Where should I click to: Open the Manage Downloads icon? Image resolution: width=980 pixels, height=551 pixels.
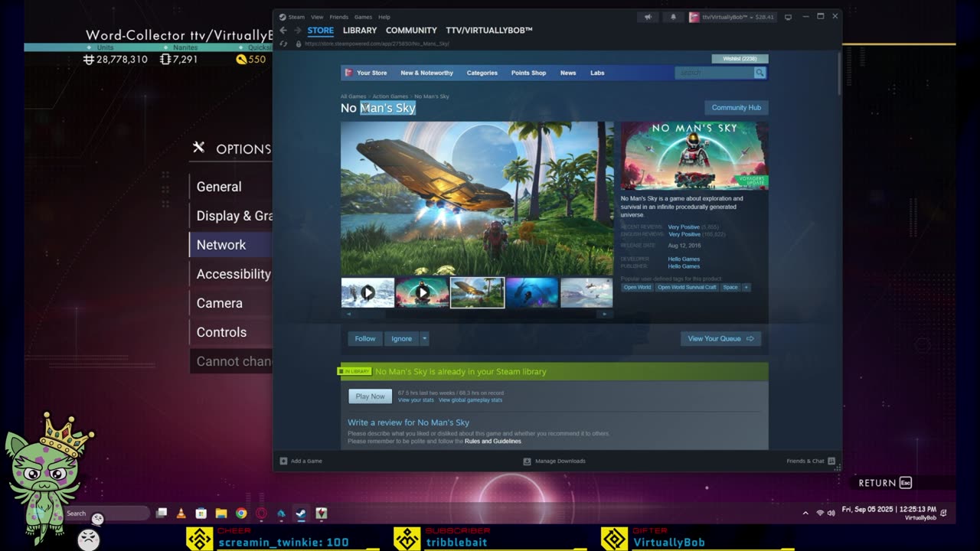[527, 461]
